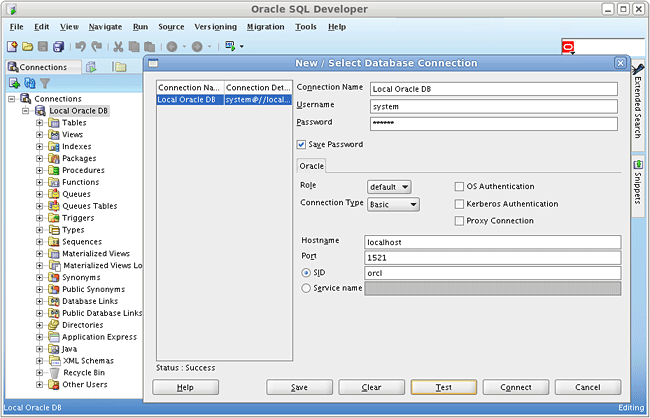The image size is (650, 418).
Task: Open the Files panel tab icon
Action: (119, 67)
